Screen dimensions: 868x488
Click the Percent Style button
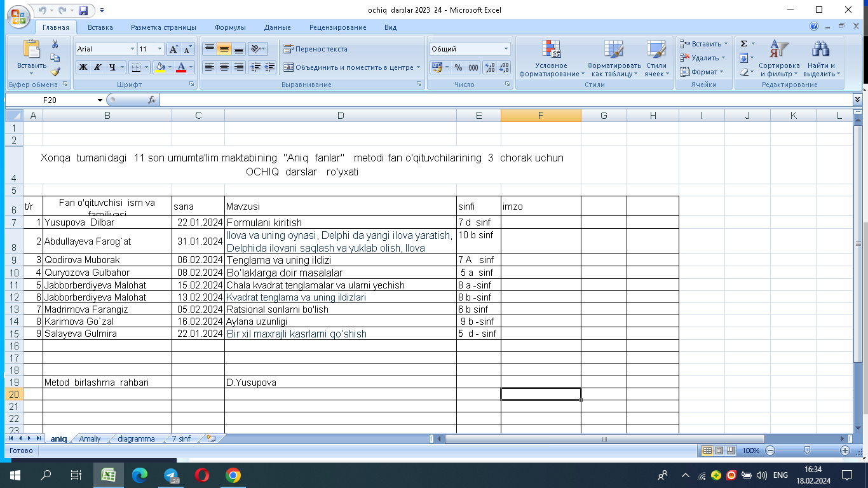[x=458, y=67]
